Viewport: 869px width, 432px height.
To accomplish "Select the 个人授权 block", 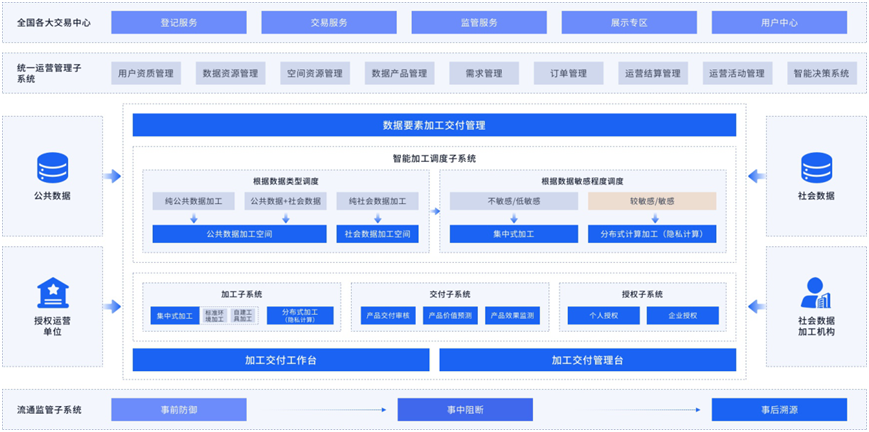I will click(x=604, y=316).
